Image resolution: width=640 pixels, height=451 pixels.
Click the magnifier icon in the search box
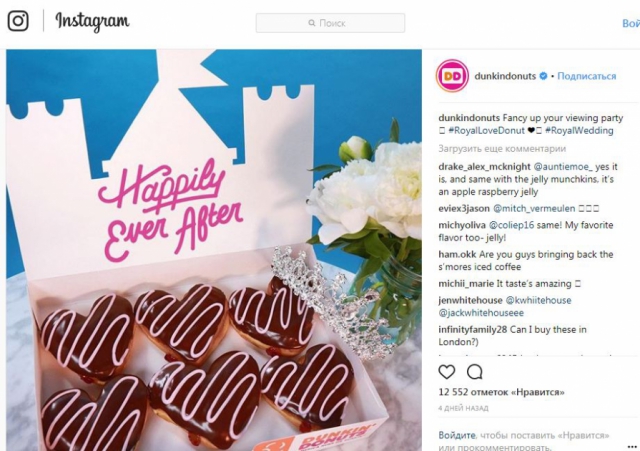click(x=312, y=23)
